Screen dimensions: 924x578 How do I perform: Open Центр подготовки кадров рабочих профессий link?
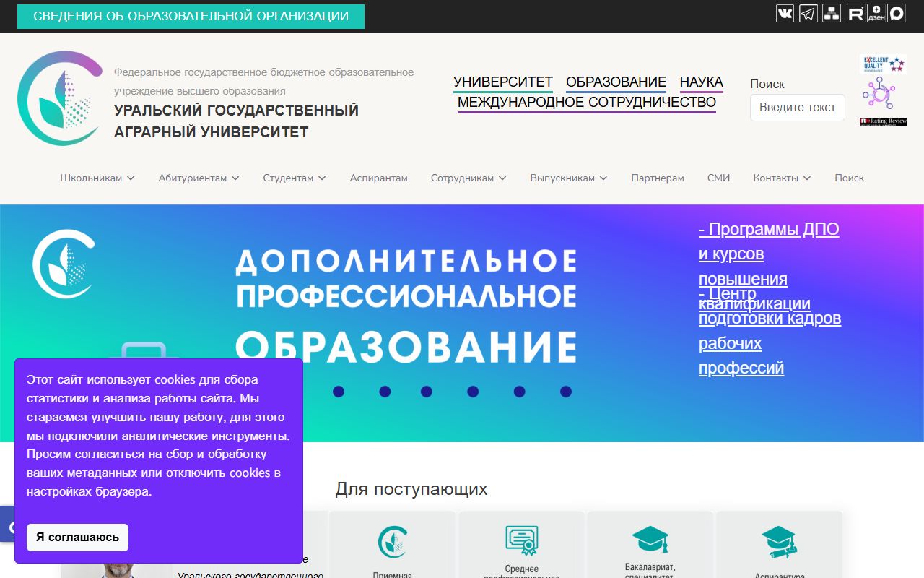(x=770, y=330)
